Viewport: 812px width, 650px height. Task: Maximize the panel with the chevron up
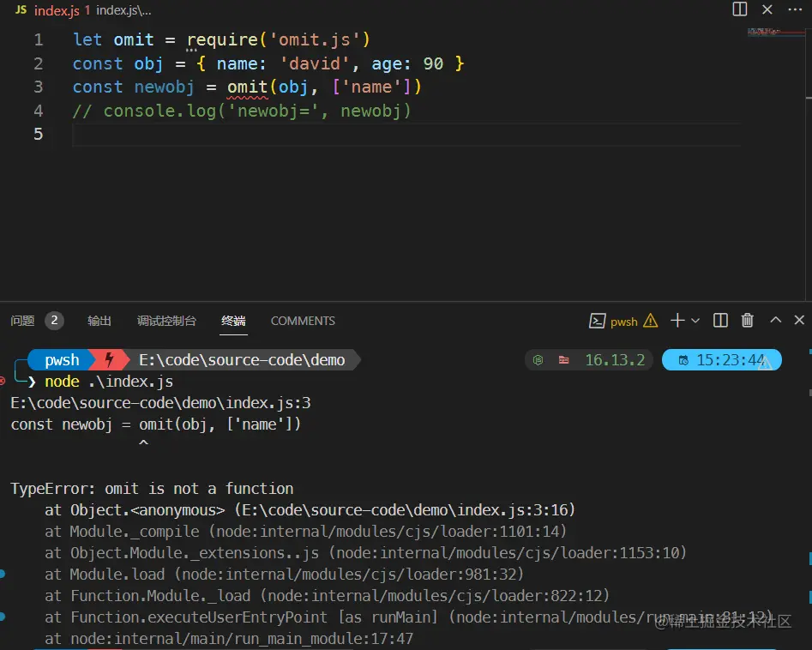775,320
